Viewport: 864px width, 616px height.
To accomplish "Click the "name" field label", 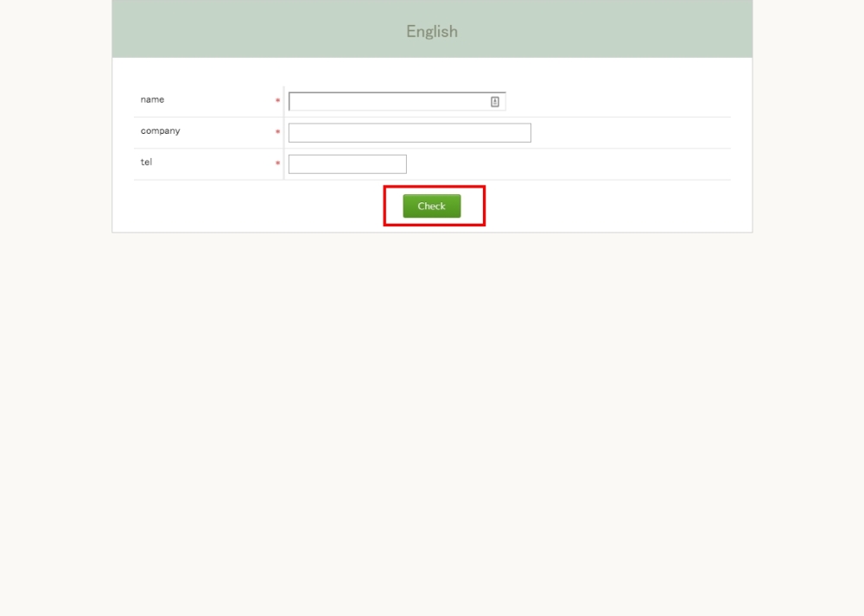I will coord(152,99).
